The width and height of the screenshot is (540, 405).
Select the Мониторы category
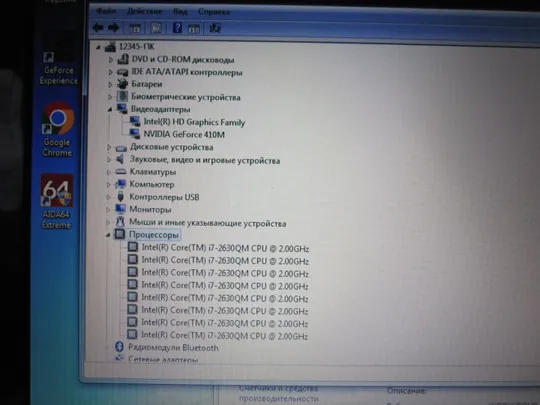tap(150, 209)
